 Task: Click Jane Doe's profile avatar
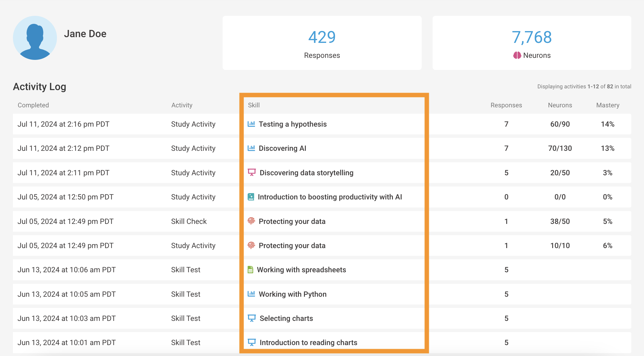tap(35, 38)
